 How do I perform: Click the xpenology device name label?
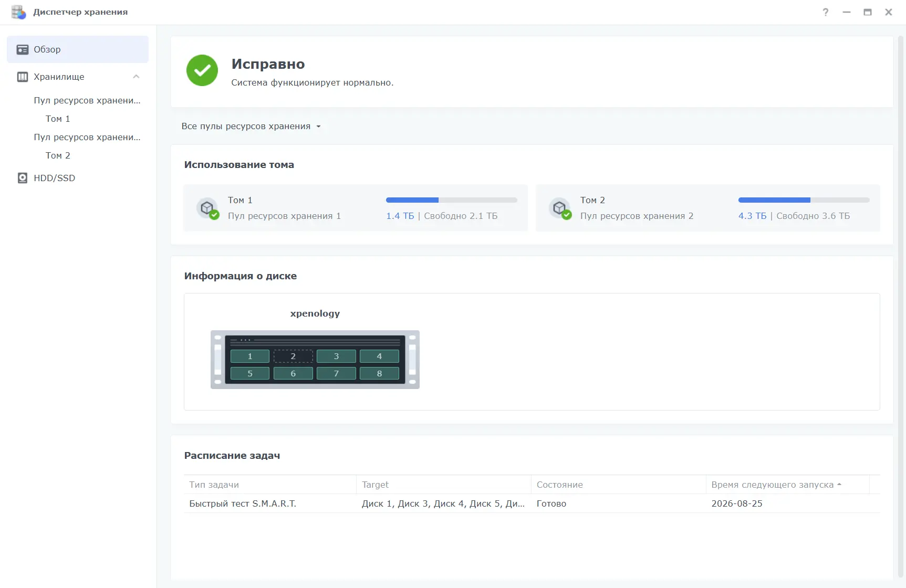[315, 313]
